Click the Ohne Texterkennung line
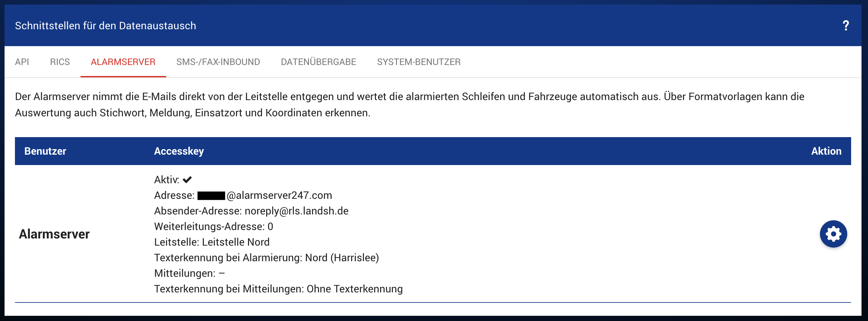The height and width of the screenshot is (321, 868). (x=354, y=289)
